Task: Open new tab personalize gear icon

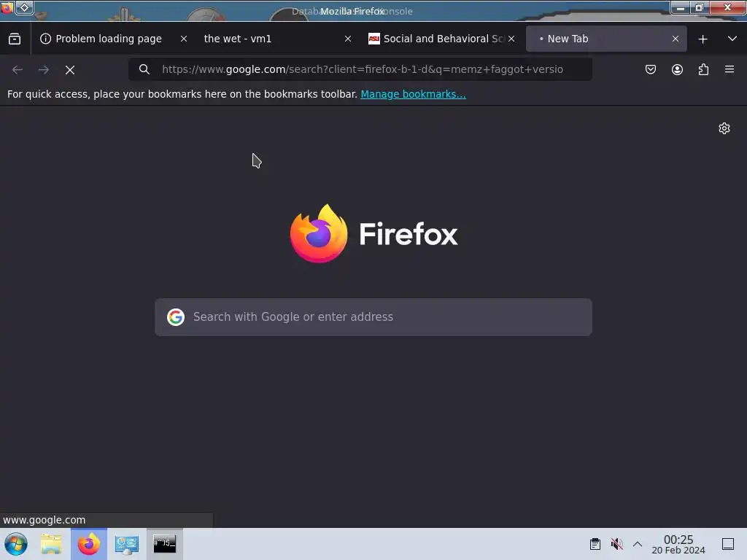Action: (724, 128)
